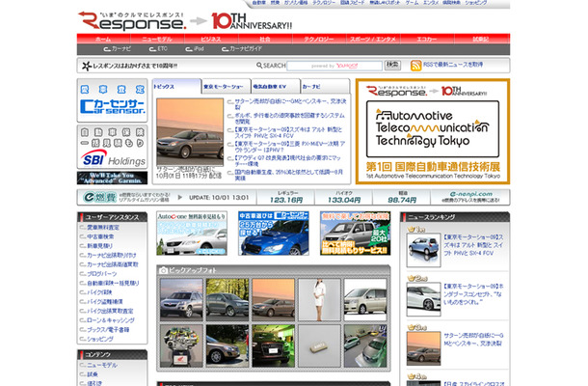Click the Saturn car topic photo
Viewport: 588px width, 386px height.
tap(190, 132)
